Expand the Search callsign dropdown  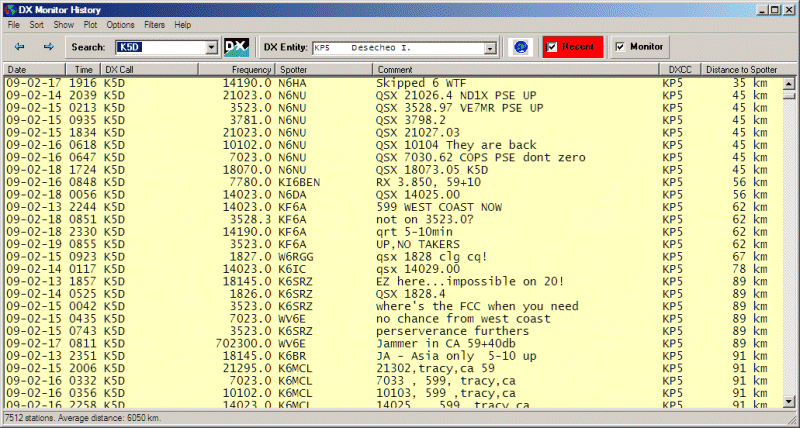pos(211,47)
